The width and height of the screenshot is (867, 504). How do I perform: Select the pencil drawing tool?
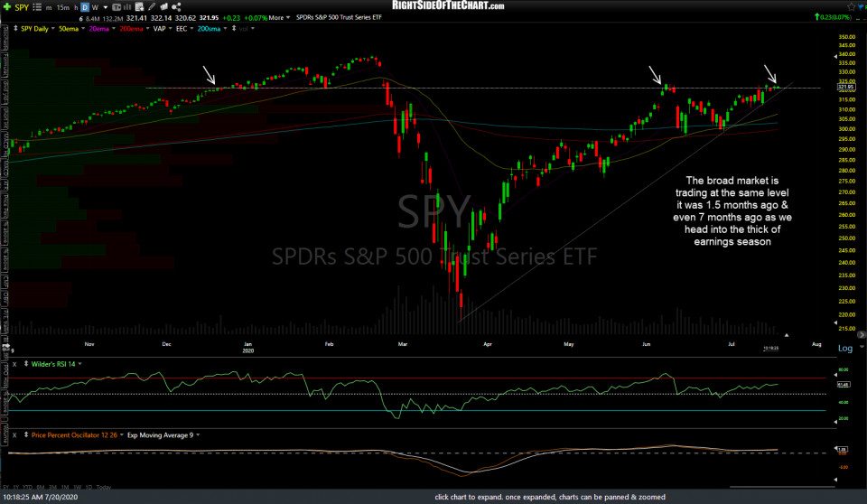point(152,6)
